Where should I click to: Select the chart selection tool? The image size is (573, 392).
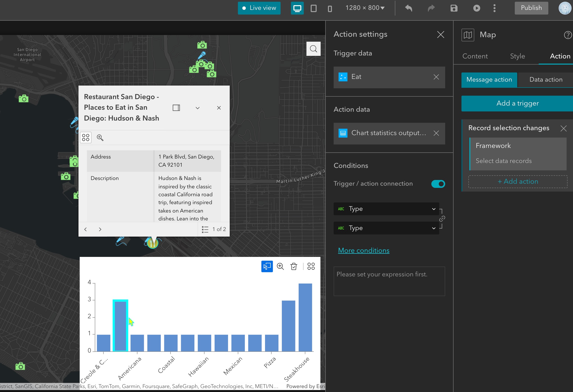click(x=267, y=267)
